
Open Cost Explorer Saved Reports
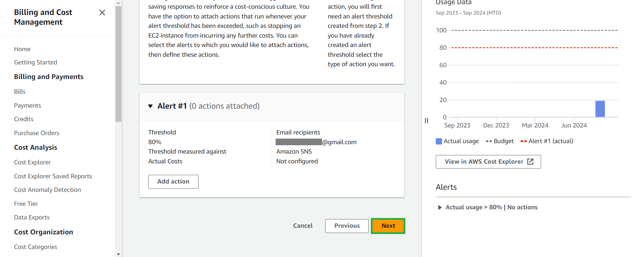tap(53, 176)
